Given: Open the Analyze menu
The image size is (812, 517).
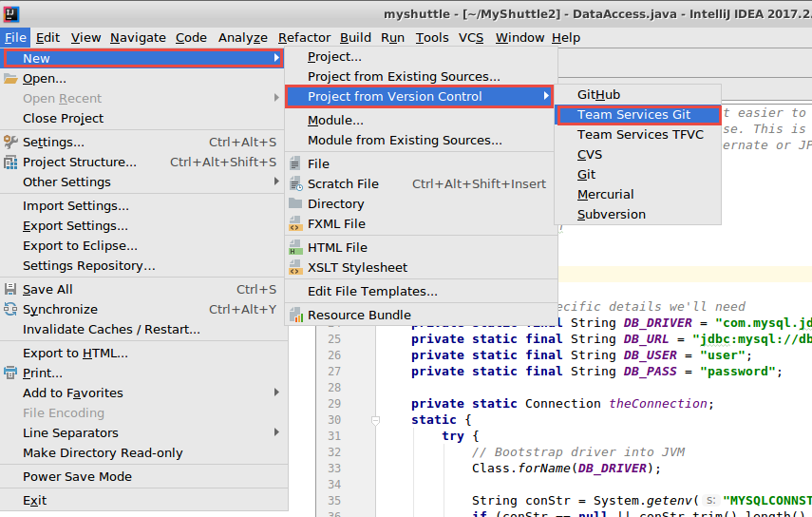Looking at the screenshot, I should click(243, 38).
